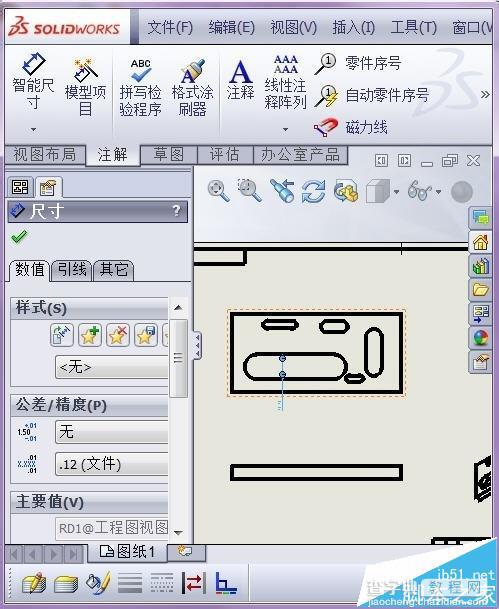Open the 插入(I) menu
The height and width of the screenshot is (609, 499).
[x=353, y=28]
